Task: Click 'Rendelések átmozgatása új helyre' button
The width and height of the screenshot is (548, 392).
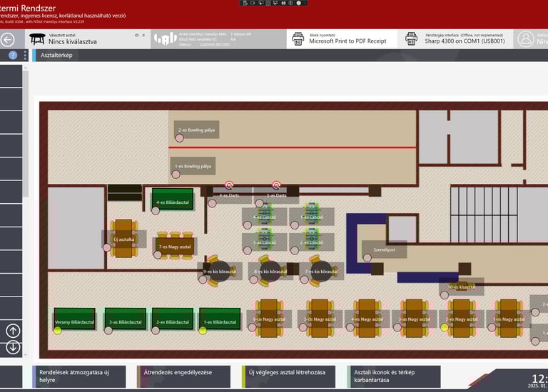Action: coord(79,376)
